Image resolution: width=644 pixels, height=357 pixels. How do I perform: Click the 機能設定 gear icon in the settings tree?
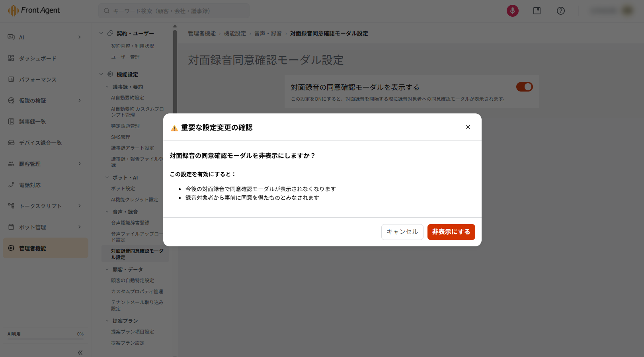[110, 74]
